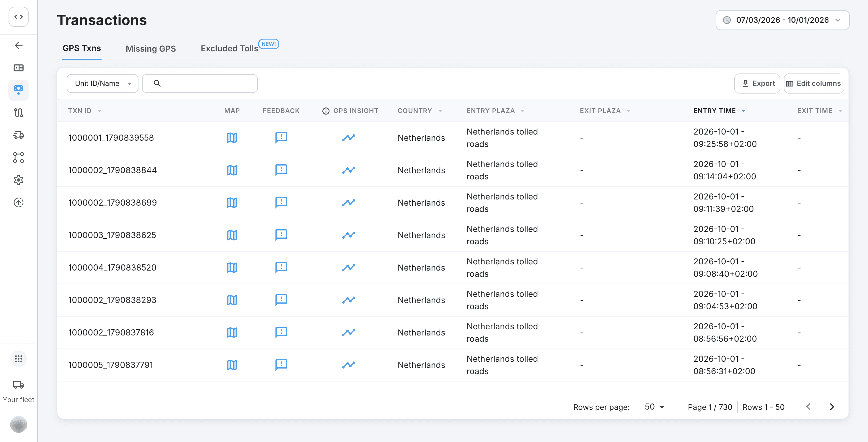Switch to the Missing GPS tab

click(151, 49)
